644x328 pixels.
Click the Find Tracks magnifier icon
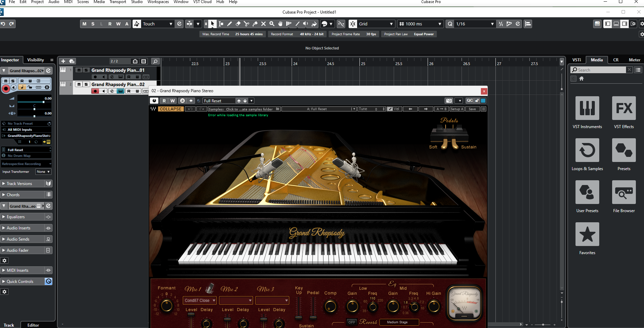coord(155,61)
